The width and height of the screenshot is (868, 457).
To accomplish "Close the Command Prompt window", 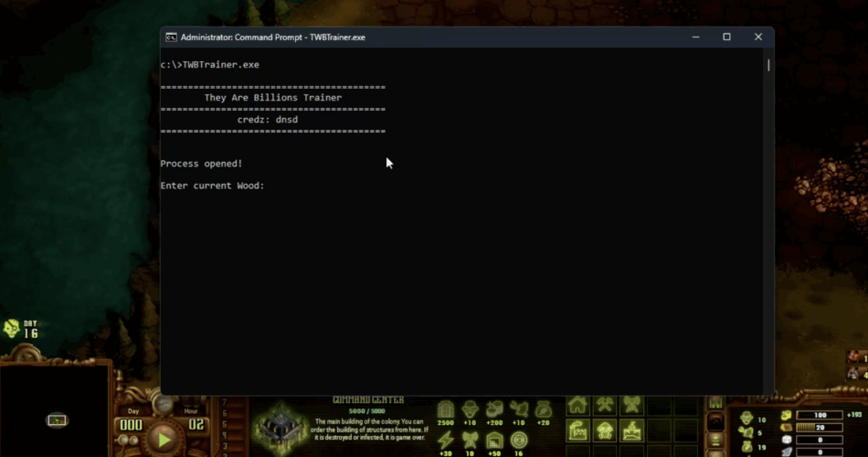I will [x=758, y=37].
